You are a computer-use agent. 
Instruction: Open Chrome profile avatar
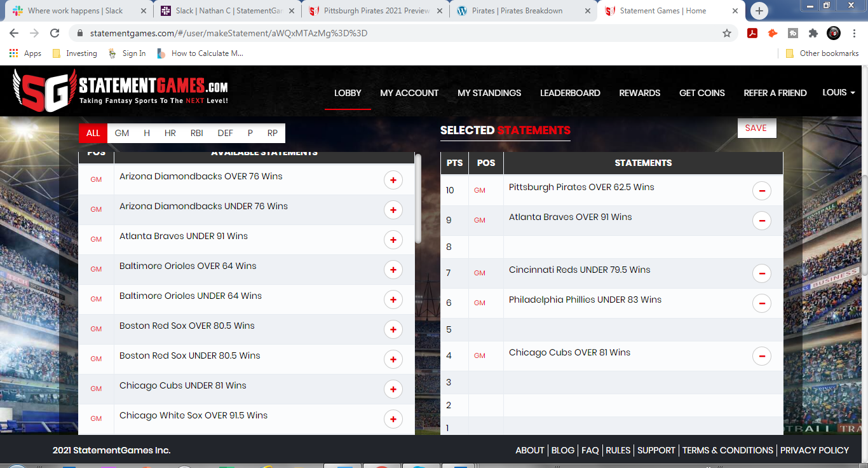(833, 33)
